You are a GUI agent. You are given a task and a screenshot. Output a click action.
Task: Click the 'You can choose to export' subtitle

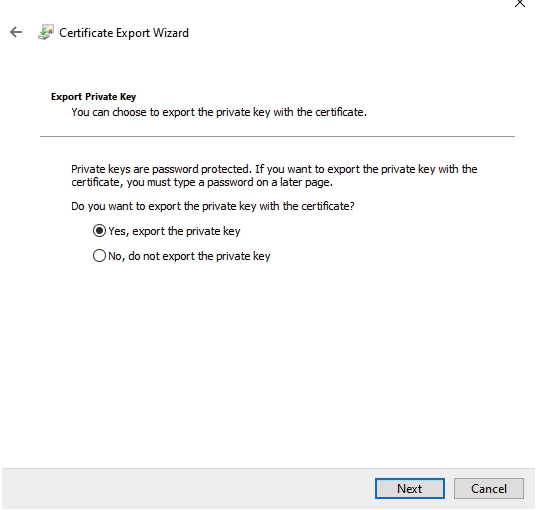(219, 112)
